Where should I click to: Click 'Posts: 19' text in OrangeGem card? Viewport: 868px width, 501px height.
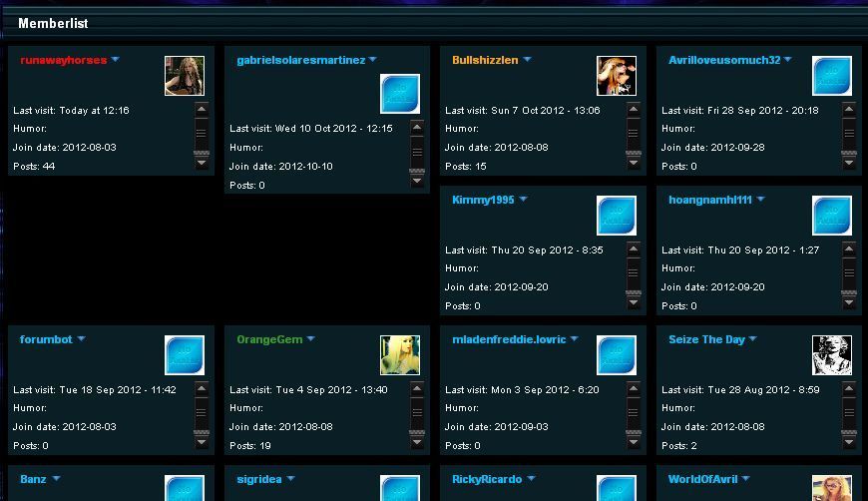tap(249, 446)
